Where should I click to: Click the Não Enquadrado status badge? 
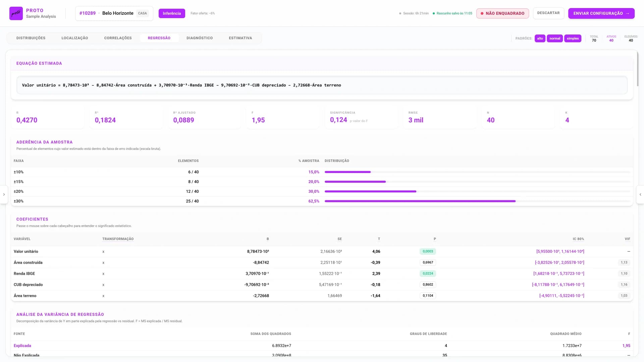pyautogui.click(x=502, y=13)
